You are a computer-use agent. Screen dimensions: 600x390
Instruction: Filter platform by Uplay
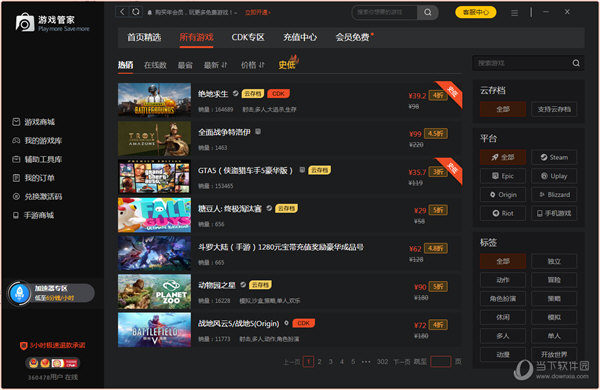coord(554,176)
